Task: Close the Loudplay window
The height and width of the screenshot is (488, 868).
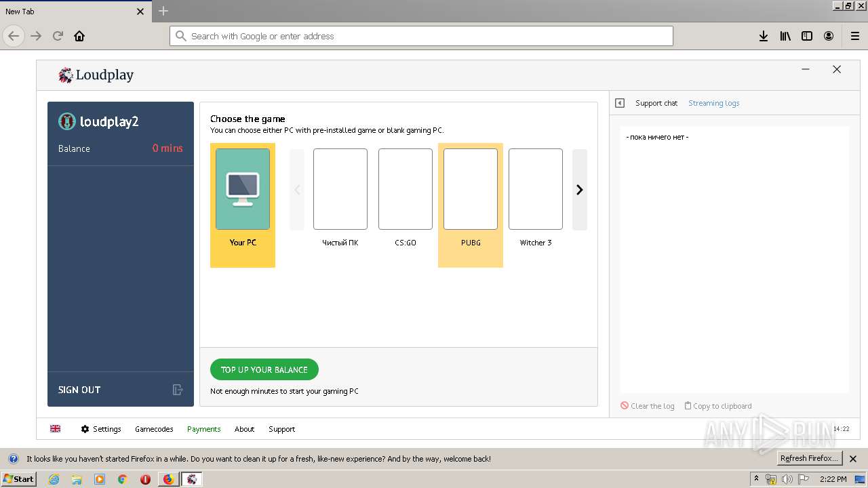Action: pyautogui.click(x=837, y=69)
